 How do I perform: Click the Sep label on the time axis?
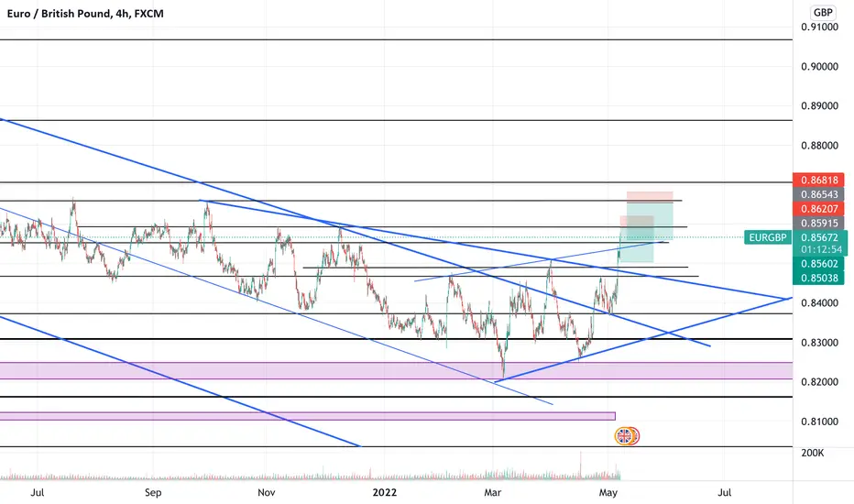pos(153,493)
